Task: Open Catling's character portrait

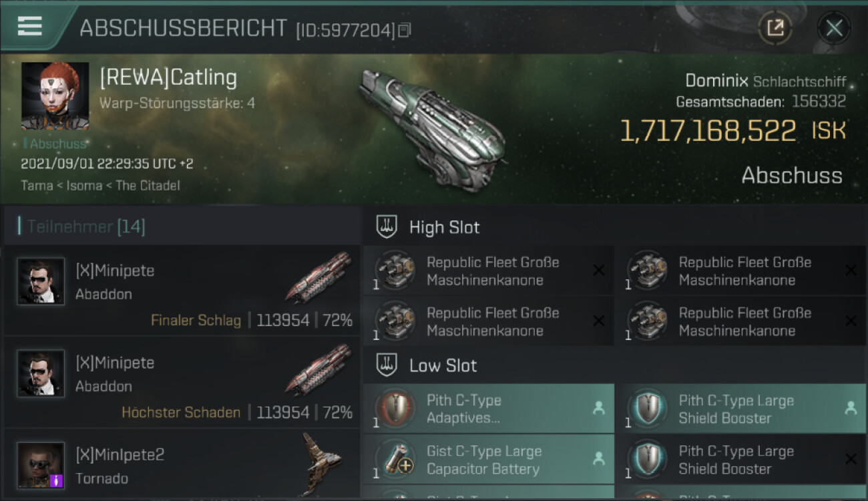Action: 55,96
